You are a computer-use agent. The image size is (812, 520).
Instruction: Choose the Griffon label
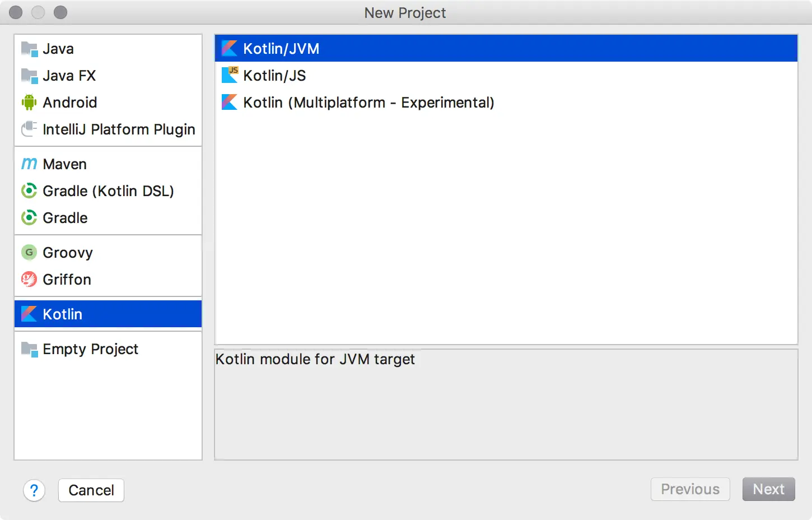click(67, 280)
